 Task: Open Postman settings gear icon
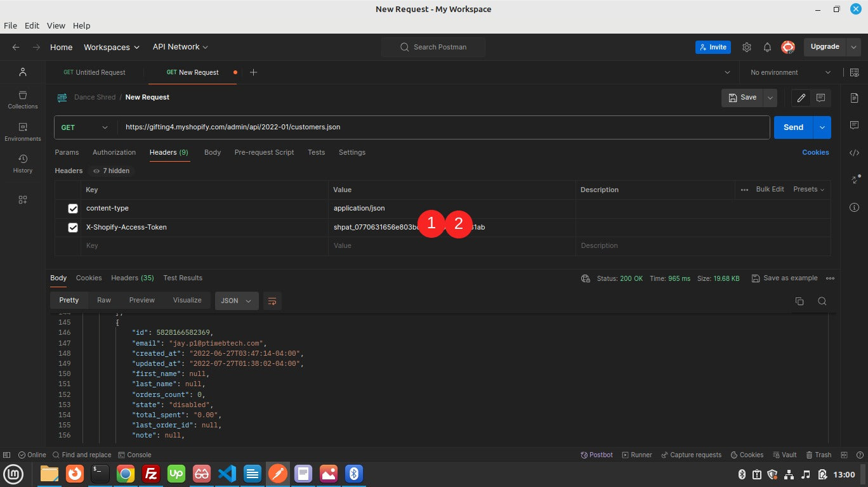pyautogui.click(x=747, y=47)
